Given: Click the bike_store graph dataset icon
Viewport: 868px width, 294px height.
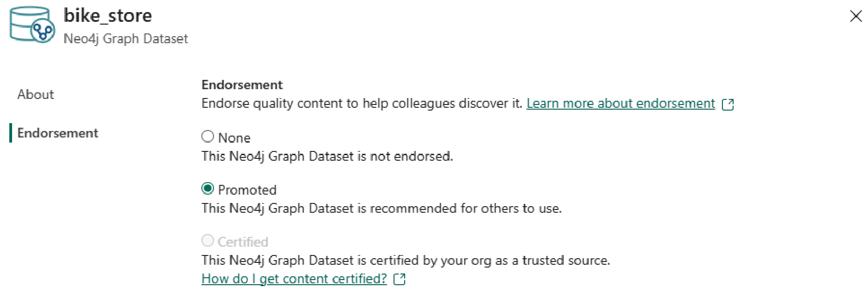Looking at the screenshot, I should (x=32, y=24).
